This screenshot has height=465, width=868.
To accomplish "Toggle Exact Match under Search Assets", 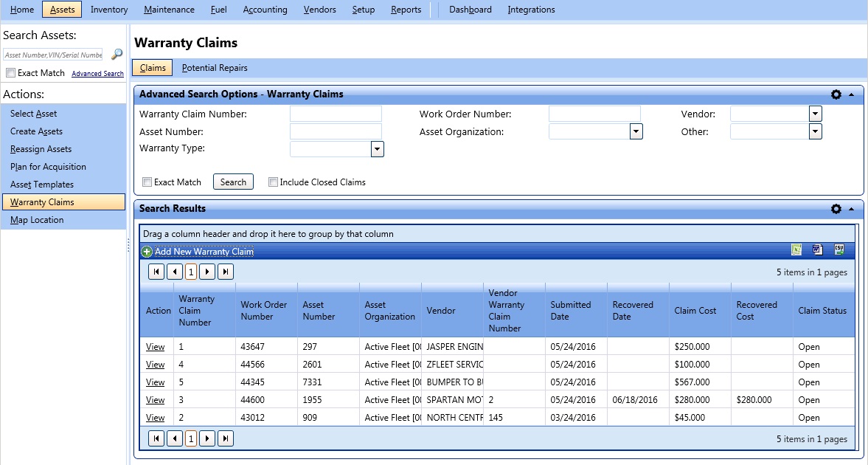I will tap(10, 72).
